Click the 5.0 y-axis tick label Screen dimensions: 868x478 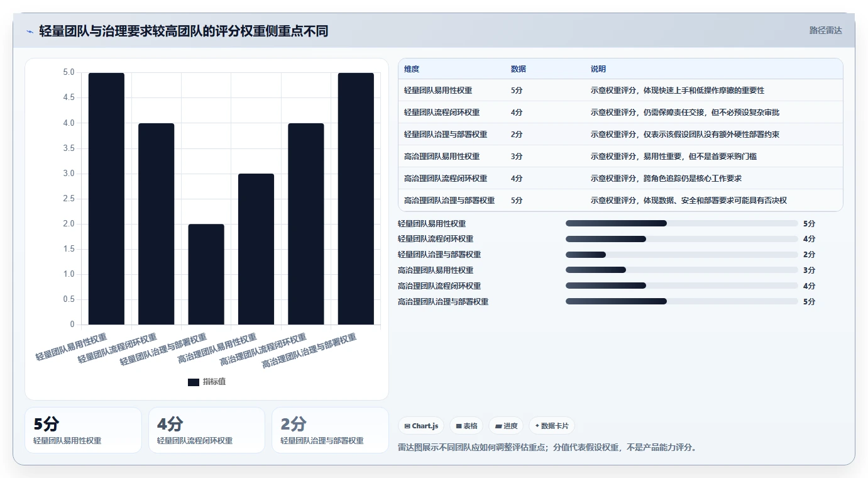click(69, 72)
